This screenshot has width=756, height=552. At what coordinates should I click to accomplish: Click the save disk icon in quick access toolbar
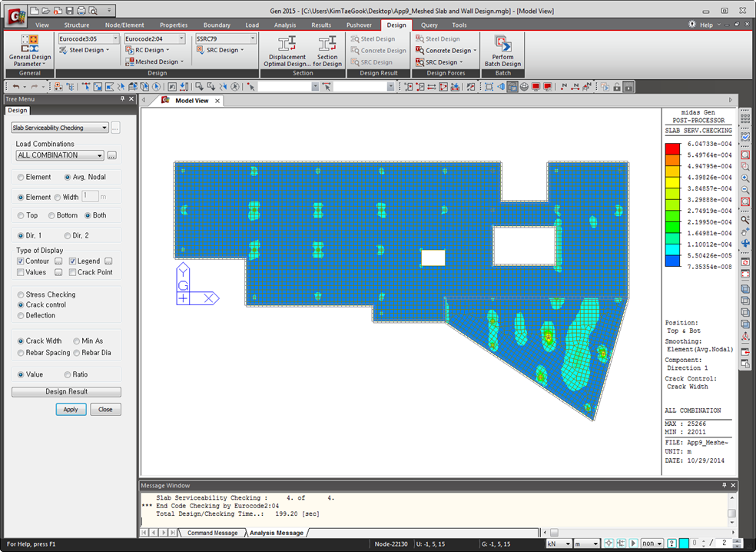[x=69, y=10]
